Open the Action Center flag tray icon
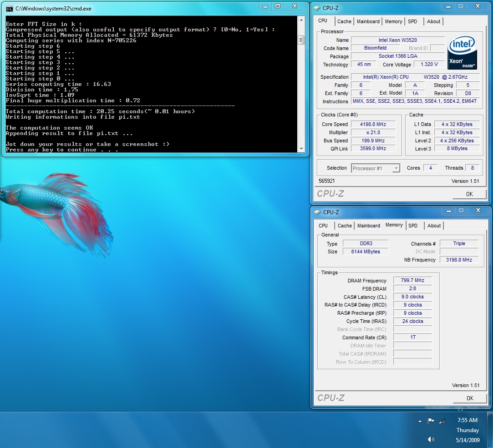 click(431, 421)
